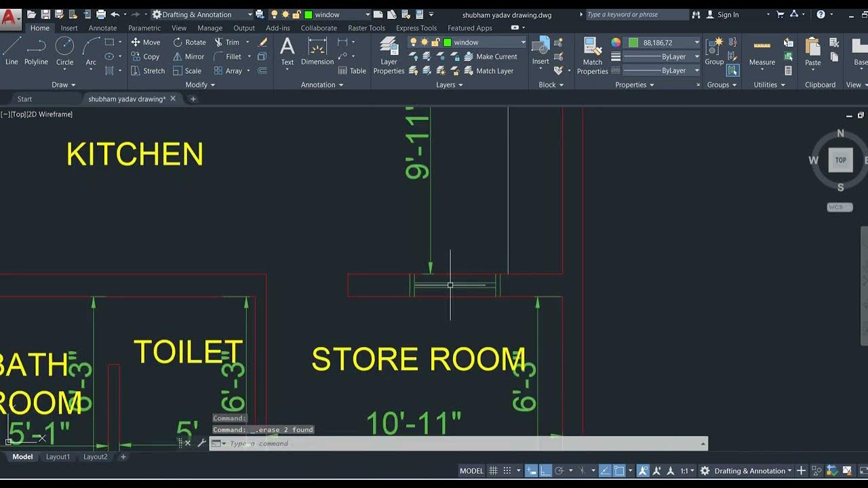Click the Scale tool
This screenshot has width=868, height=488.
pos(187,70)
